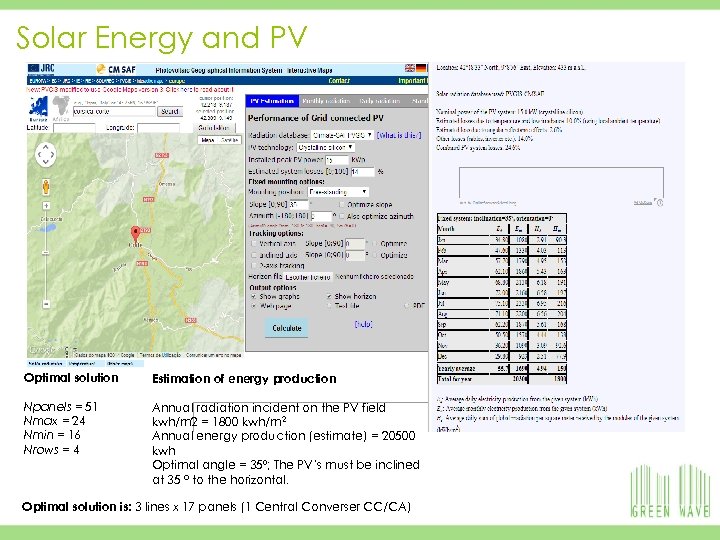This screenshot has width=720, height=540.
Task: Open the PV technology dropdown
Action: [326, 147]
